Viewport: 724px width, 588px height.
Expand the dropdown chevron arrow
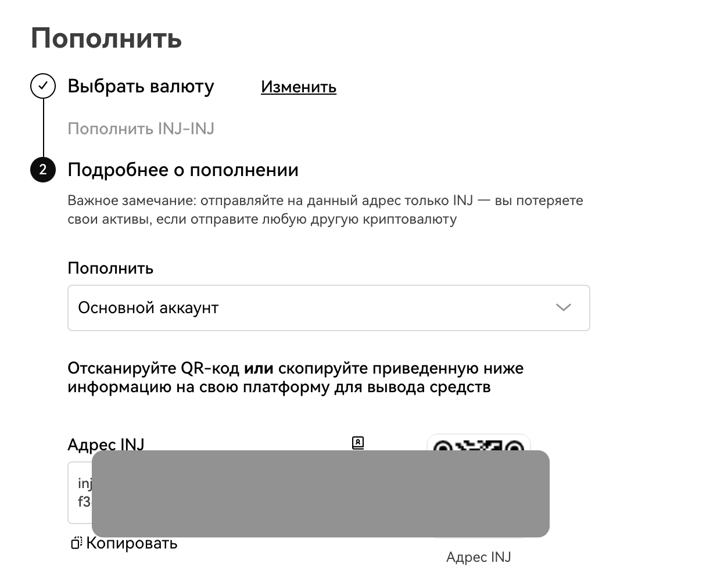point(564,307)
